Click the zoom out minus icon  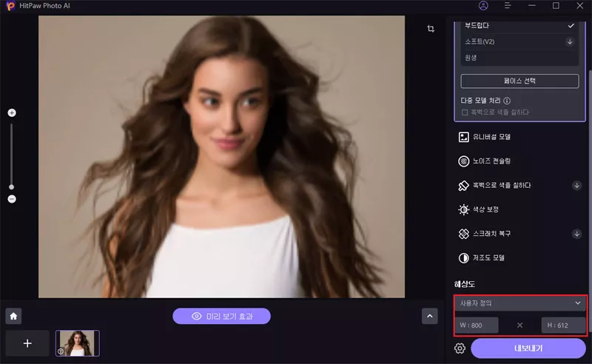(x=11, y=199)
